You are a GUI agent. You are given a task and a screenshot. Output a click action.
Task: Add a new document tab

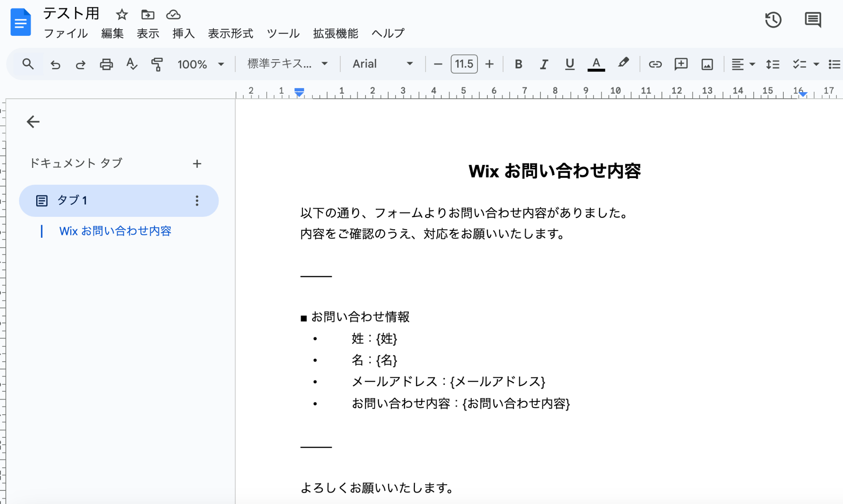tap(197, 164)
